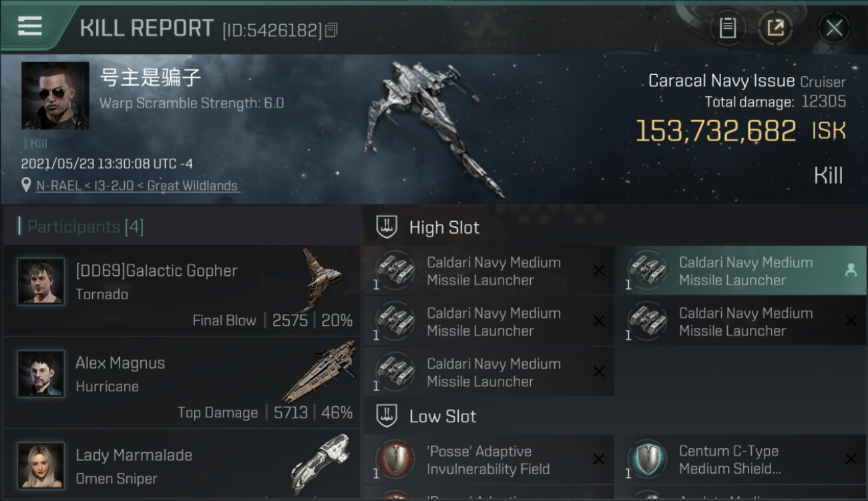Close the kill report window
This screenshot has width=868, height=501.
click(834, 28)
